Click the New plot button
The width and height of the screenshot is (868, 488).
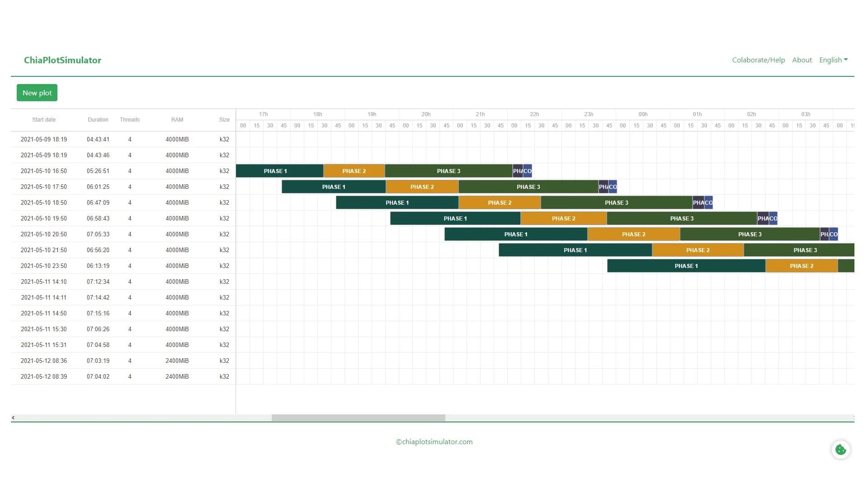tap(37, 93)
